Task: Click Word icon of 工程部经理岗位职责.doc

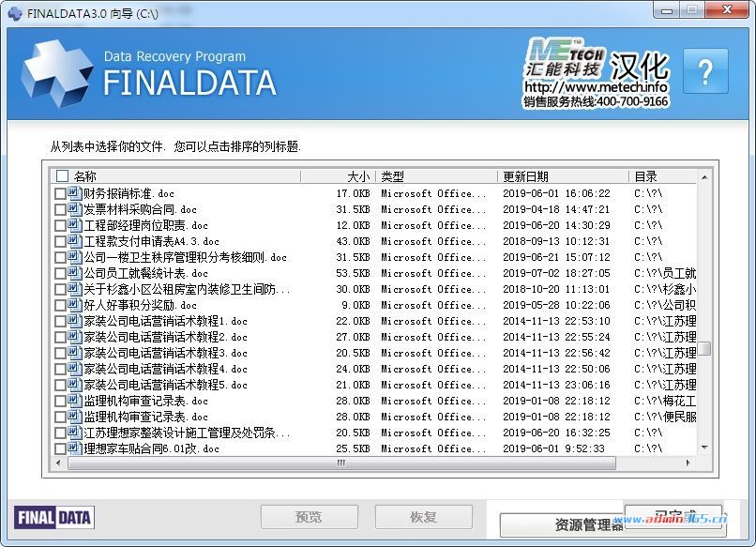Action: click(74, 225)
